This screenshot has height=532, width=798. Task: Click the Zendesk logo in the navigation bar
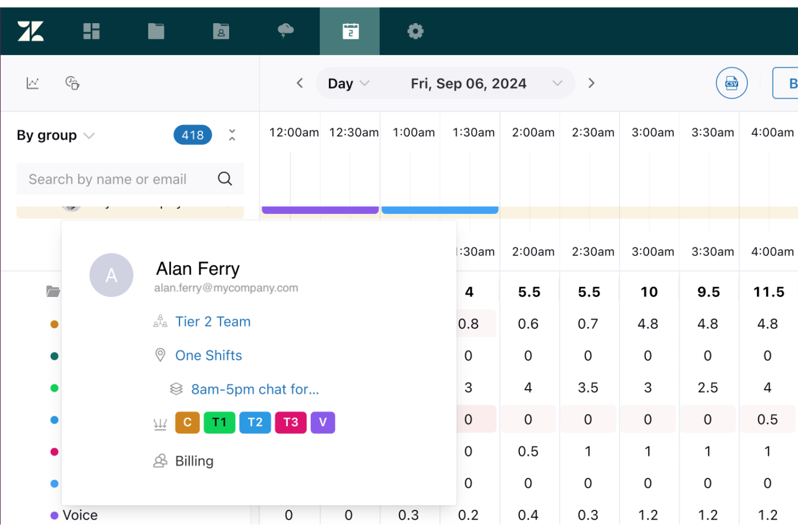[31, 31]
